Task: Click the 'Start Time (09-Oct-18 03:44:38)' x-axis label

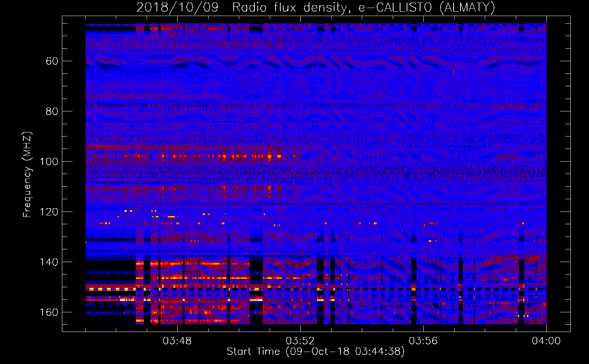Action: [316, 352]
